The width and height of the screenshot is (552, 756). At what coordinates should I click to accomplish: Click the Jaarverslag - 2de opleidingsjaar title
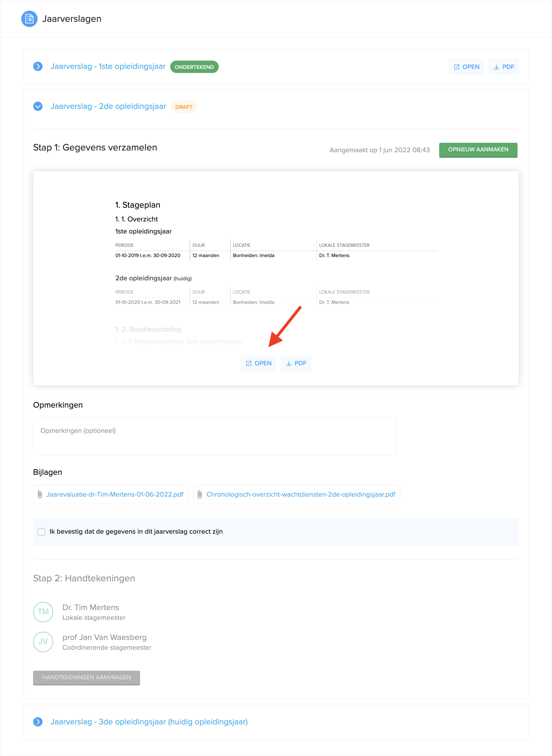click(x=108, y=106)
